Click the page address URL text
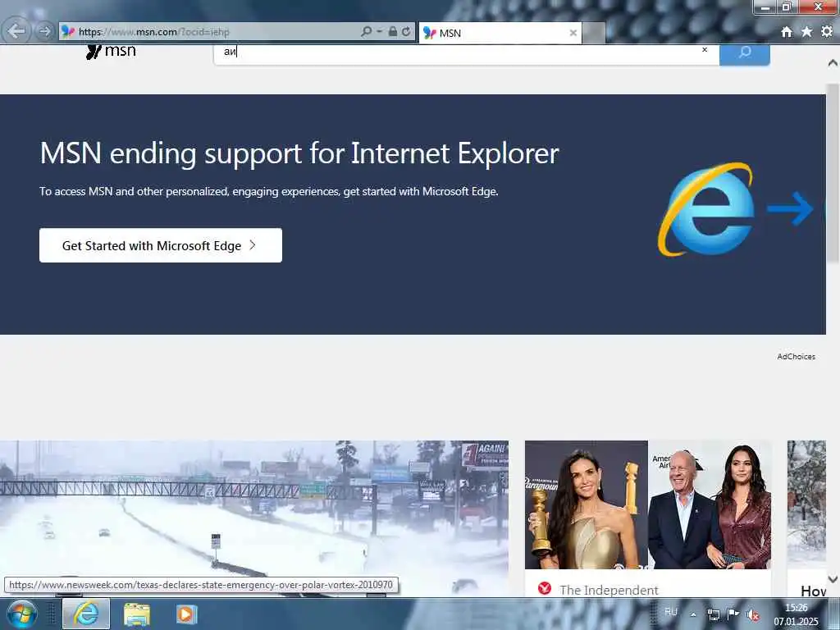 click(153, 32)
